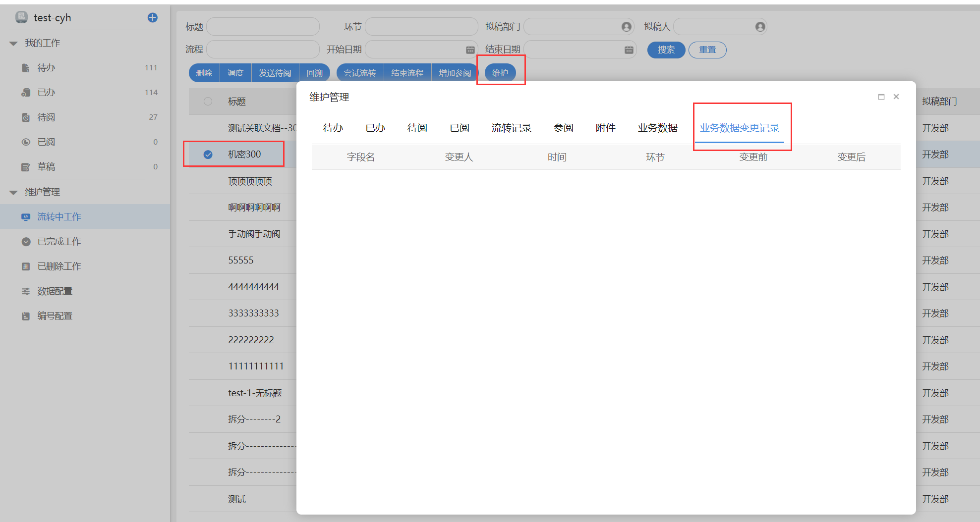Click the 结束流程 button

tap(407, 73)
